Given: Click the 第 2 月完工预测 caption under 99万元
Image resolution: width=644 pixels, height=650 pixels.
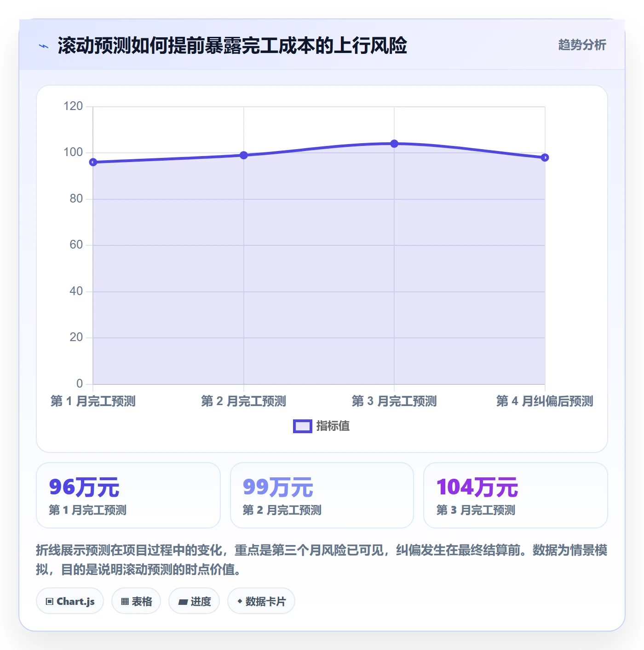Looking at the screenshot, I should coord(282,510).
